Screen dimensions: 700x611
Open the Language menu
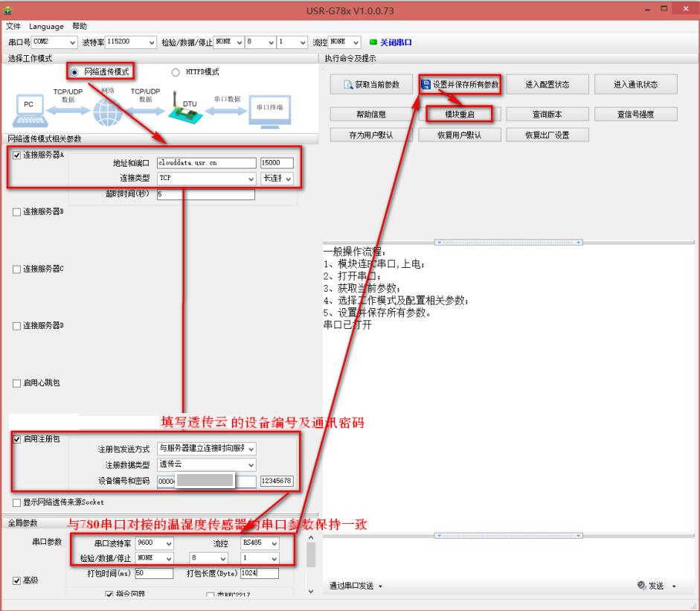[46, 26]
